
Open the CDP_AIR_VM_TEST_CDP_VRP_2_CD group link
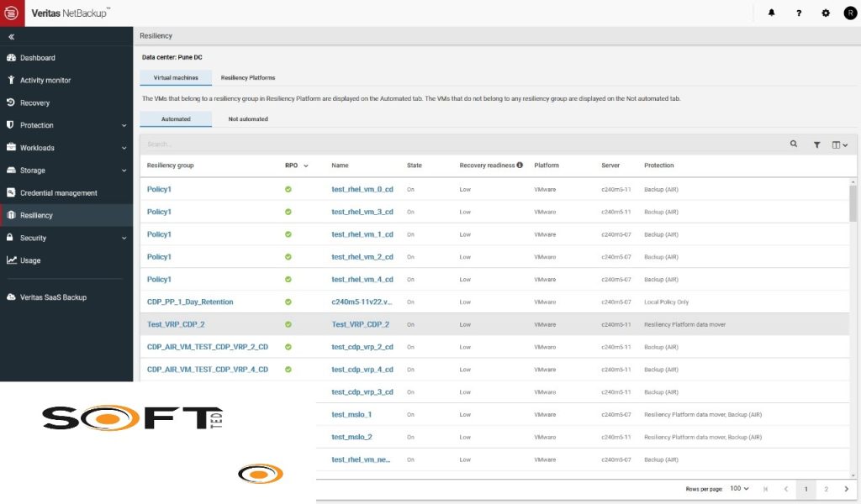click(x=208, y=347)
